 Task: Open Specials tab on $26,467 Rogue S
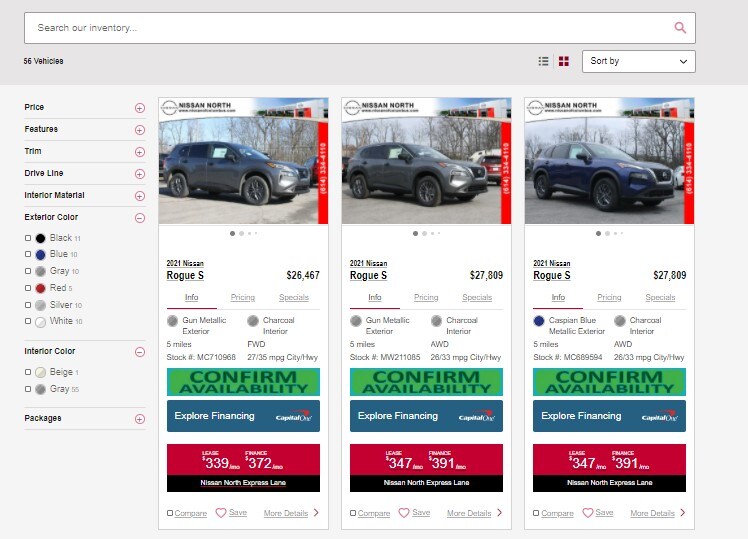(294, 297)
